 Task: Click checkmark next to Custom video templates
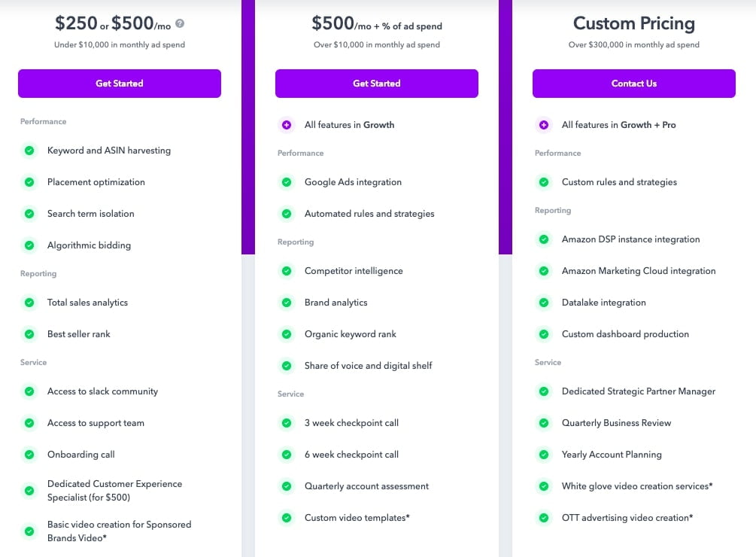pos(287,518)
